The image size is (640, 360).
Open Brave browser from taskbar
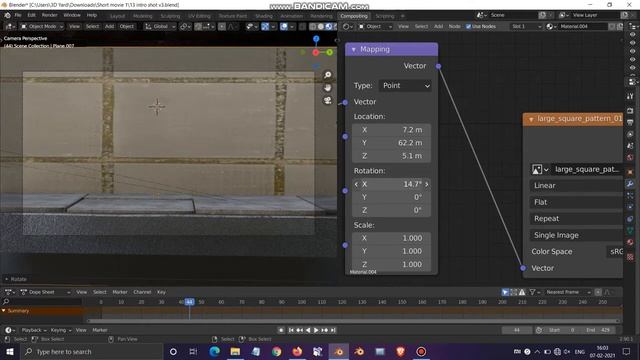coord(400,351)
